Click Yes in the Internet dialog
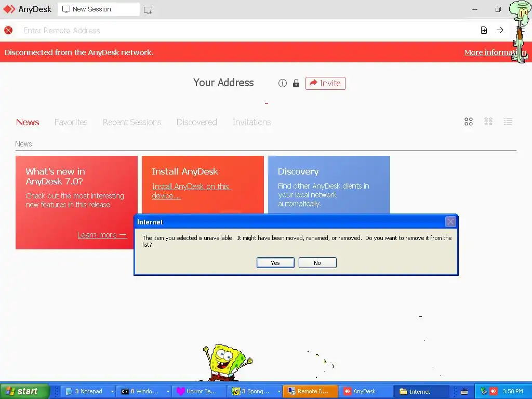 click(x=275, y=262)
